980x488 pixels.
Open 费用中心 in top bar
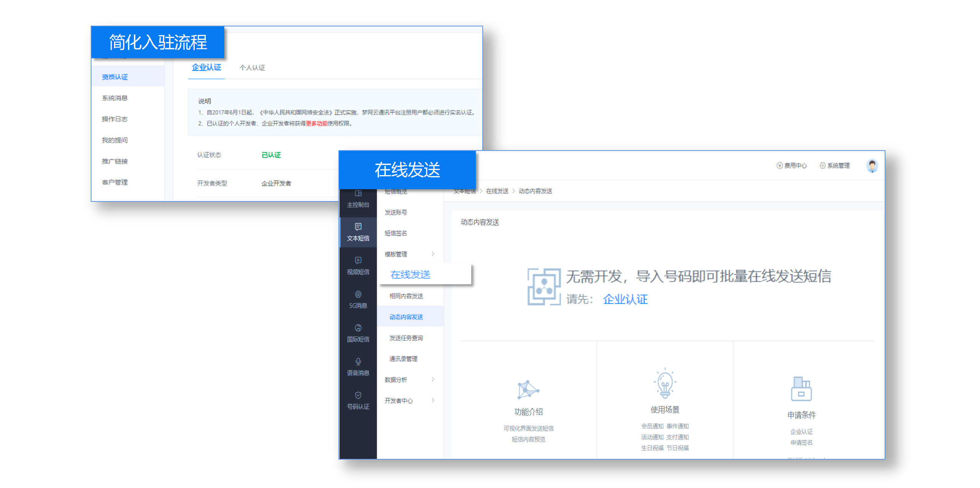791,165
